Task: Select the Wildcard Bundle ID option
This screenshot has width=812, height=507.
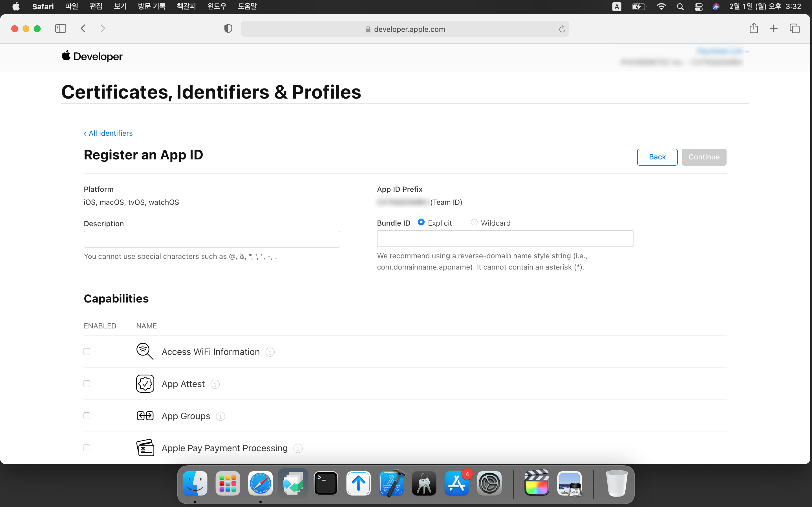Action: (474, 222)
